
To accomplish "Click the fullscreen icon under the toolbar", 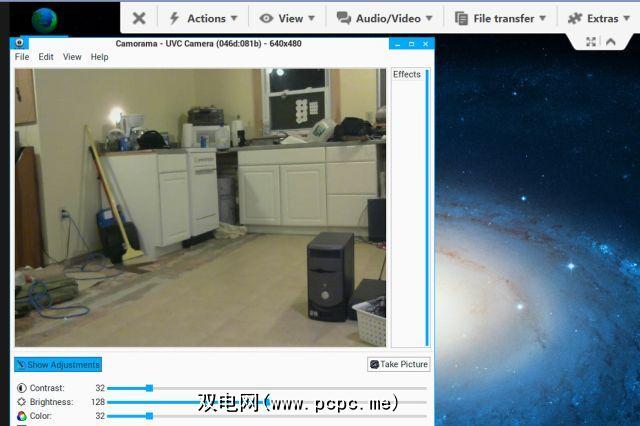I will [x=591, y=41].
